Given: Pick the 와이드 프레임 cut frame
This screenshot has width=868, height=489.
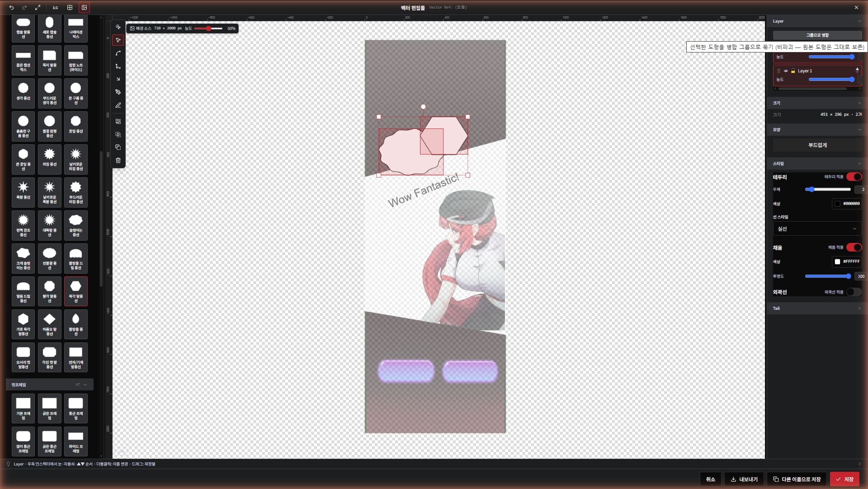Looking at the screenshot, I should tap(75, 442).
